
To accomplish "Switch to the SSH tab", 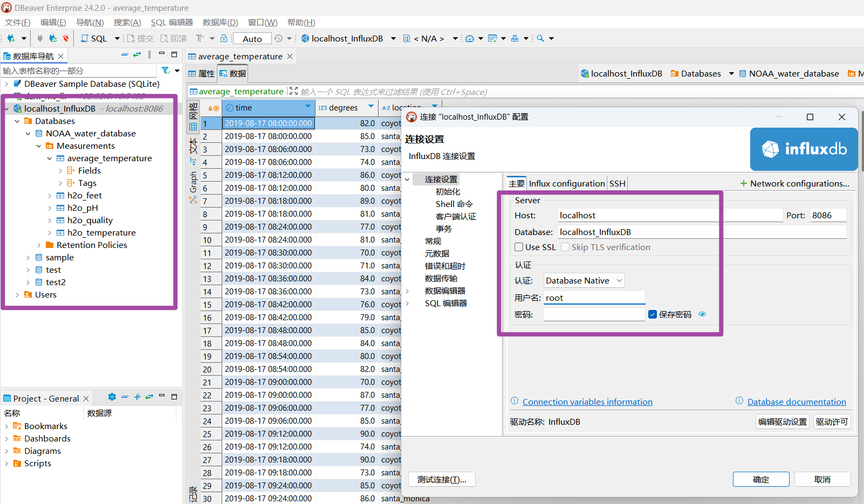I will tap(617, 183).
